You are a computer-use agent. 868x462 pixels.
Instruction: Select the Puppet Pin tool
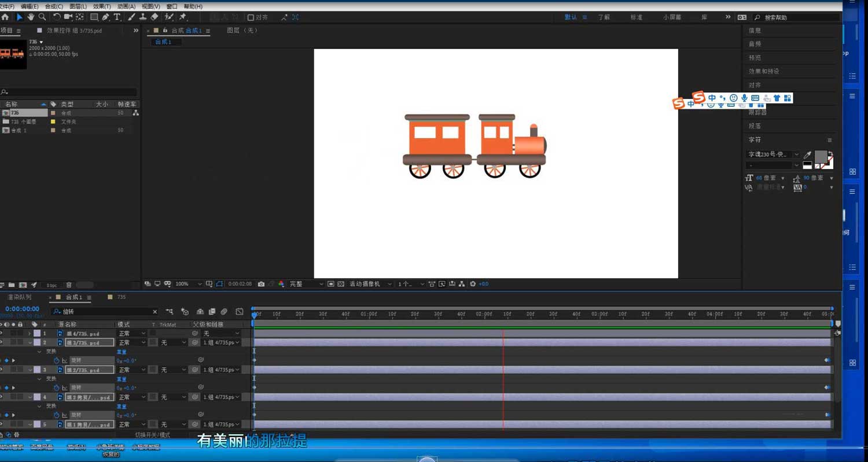[183, 17]
